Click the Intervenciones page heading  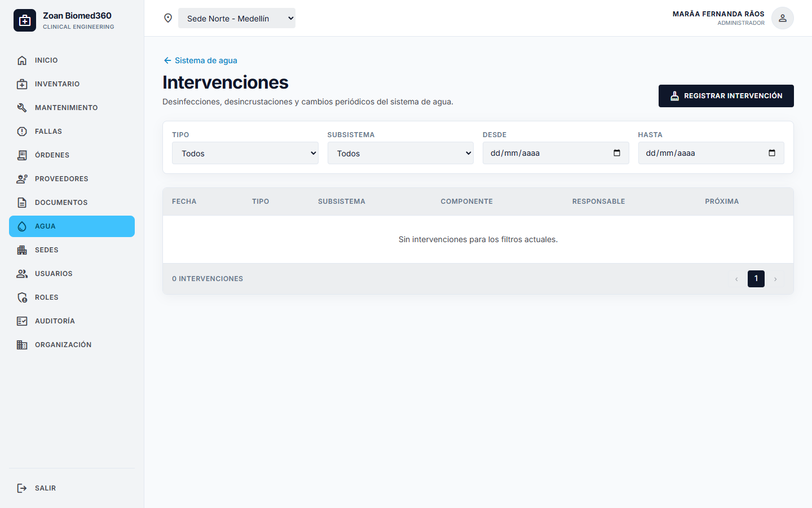226,82
